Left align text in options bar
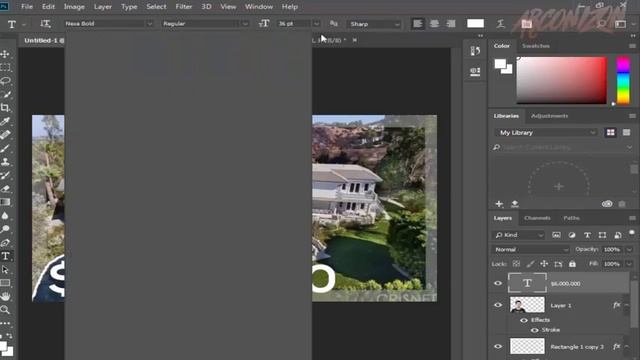The width and height of the screenshot is (640, 360). 418,24
